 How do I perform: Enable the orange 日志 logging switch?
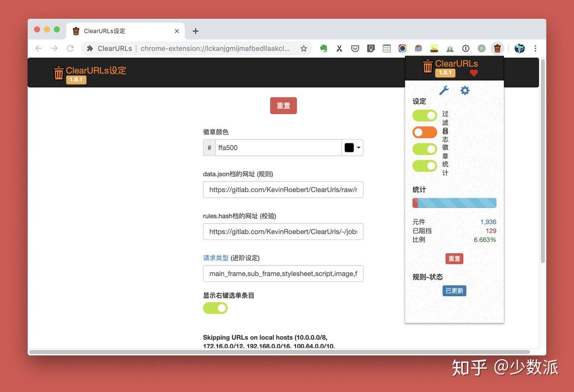click(x=425, y=132)
